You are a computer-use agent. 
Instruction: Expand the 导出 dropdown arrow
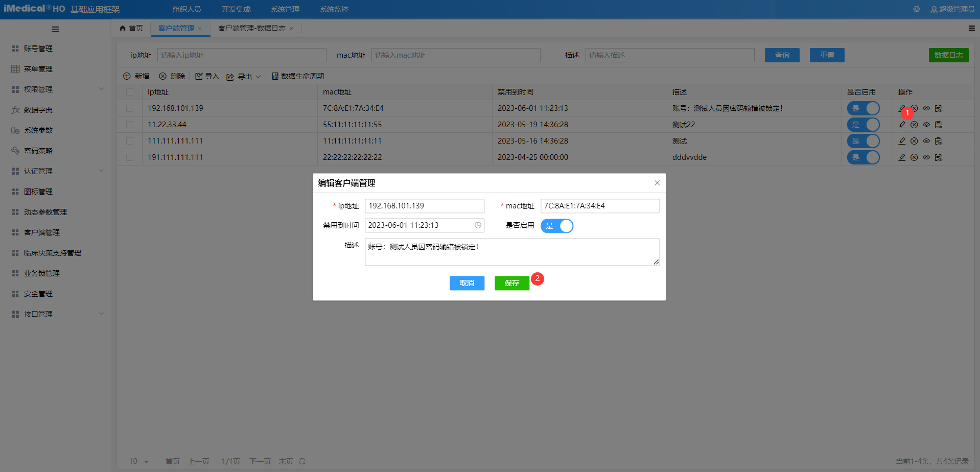click(x=258, y=77)
